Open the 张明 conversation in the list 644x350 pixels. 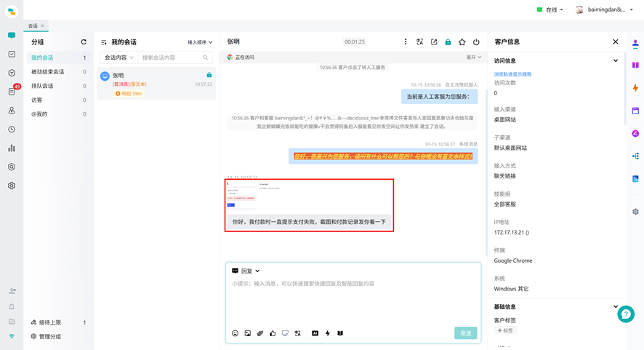click(156, 84)
